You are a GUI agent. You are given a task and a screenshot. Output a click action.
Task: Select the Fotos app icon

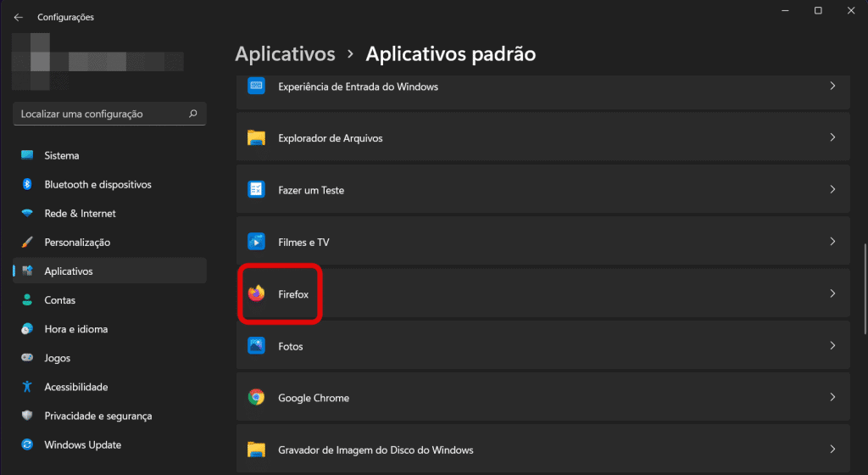(256, 345)
